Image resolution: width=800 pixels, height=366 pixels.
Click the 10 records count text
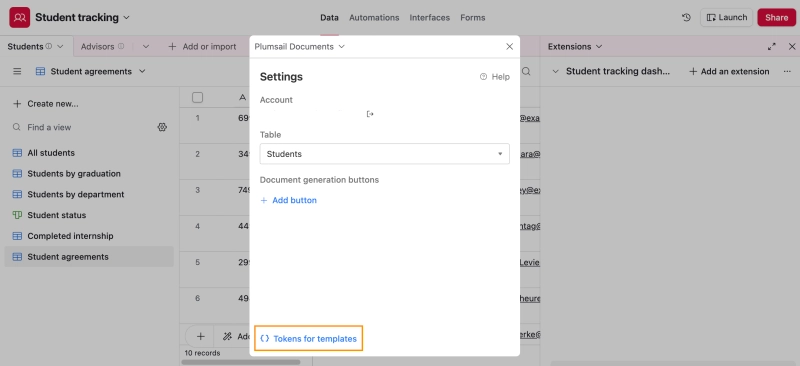pos(203,353)
